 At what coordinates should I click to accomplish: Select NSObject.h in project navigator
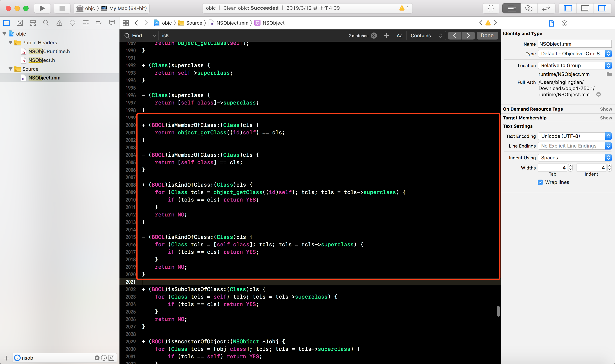[42, 60]
